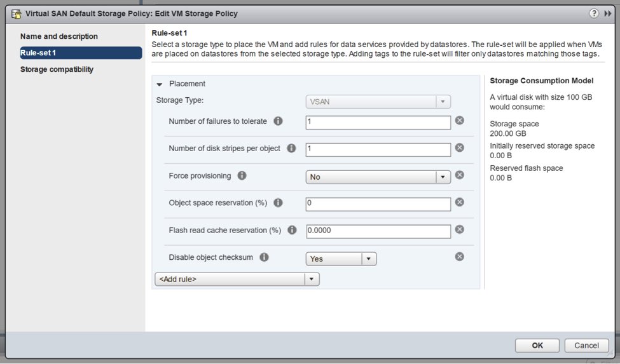Show info for Force provisioning
The image size is (620, 364).
coord(242,175)
